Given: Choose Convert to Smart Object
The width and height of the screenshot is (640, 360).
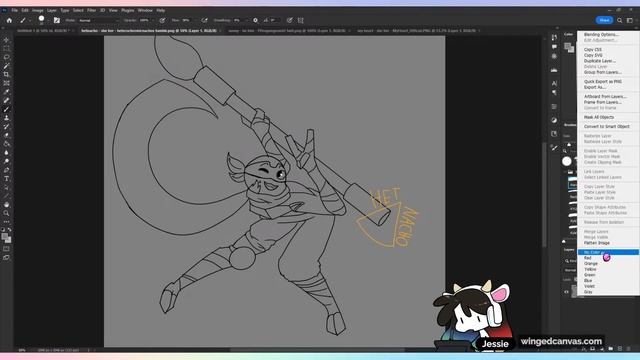Looking at the screenshot, I should pos(607,127).
